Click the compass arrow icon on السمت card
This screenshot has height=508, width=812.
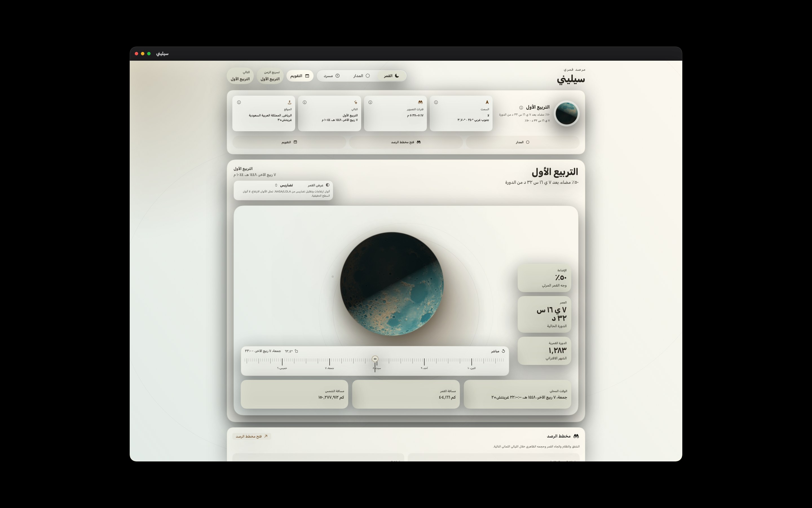[487, 102]
